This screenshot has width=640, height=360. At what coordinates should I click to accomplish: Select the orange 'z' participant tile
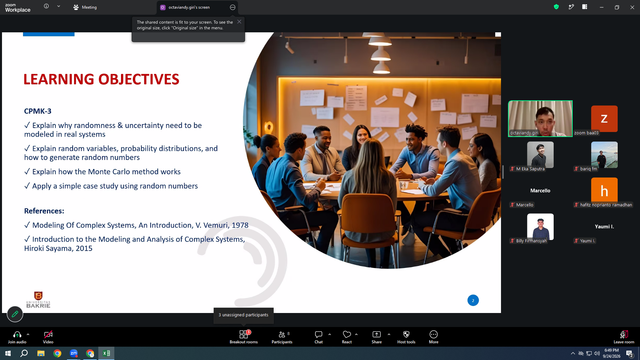pos(604,119)
